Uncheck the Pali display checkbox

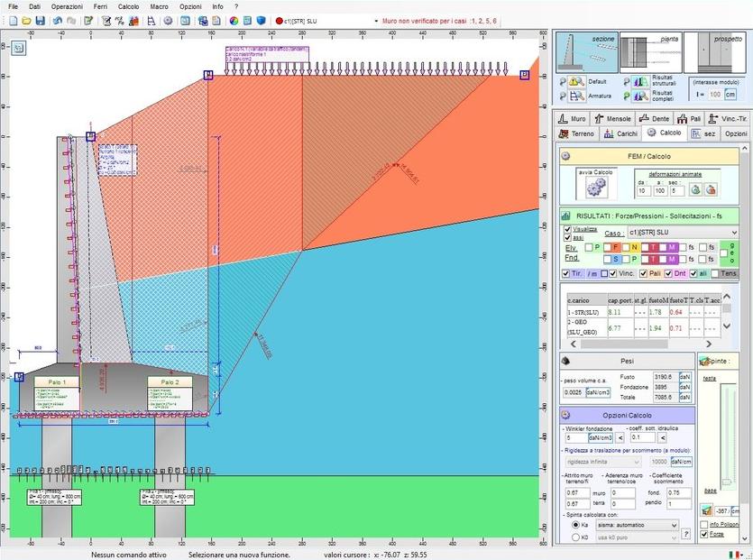coord(644,273)
